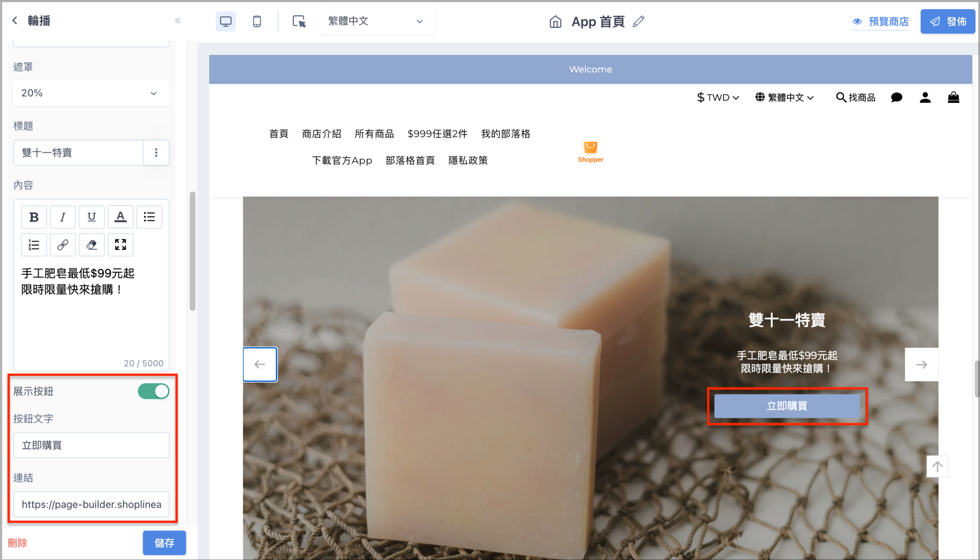Screen dimensions: 980x560
Task: Click the home icon beside App 首頁
Action: point(555,22)
